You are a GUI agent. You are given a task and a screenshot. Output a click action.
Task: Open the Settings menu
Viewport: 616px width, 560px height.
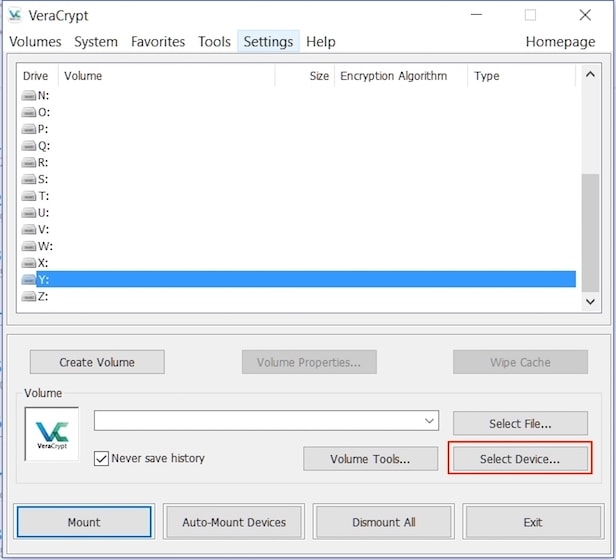click(x=268, y=42)
